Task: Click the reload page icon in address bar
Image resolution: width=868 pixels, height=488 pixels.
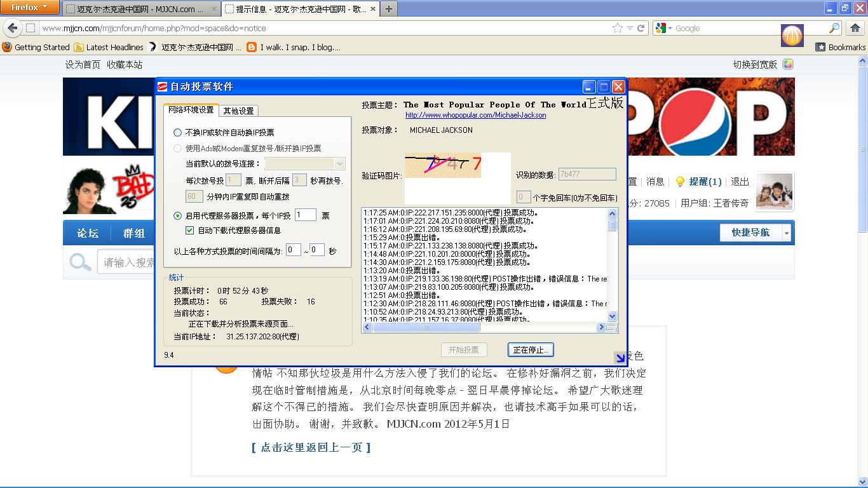Action: (641, 28)
